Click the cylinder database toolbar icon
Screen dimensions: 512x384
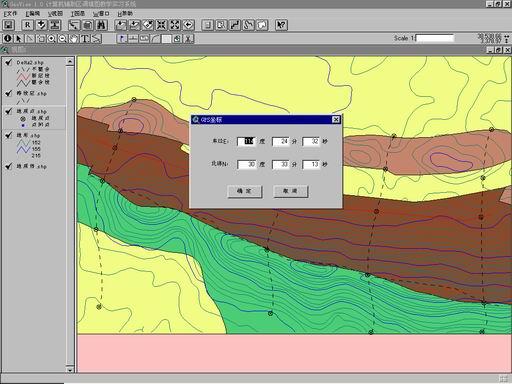[88, 25]
